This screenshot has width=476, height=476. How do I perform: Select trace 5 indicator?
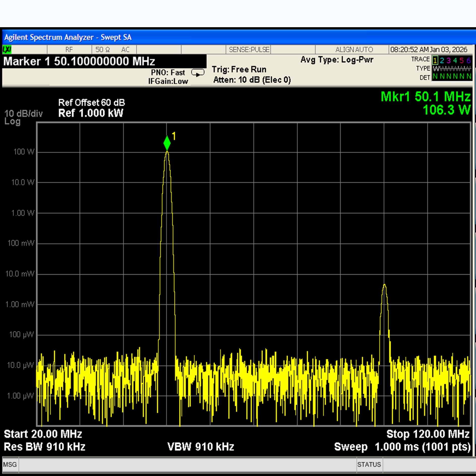pos(461,60)
